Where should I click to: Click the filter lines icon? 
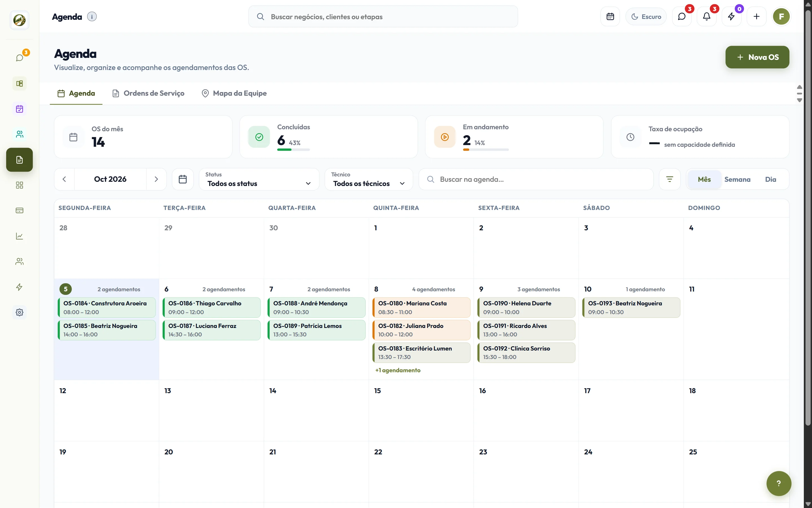pos(669,179)
